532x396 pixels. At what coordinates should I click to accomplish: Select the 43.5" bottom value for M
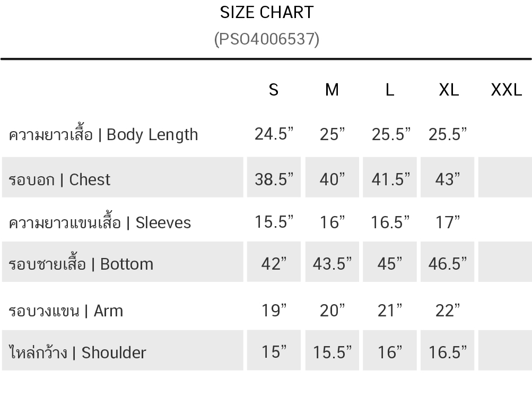[x=332, y=263]
